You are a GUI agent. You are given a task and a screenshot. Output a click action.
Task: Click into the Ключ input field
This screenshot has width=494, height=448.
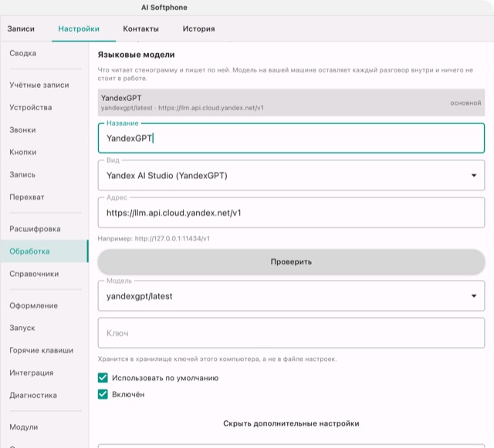(291, 333)
